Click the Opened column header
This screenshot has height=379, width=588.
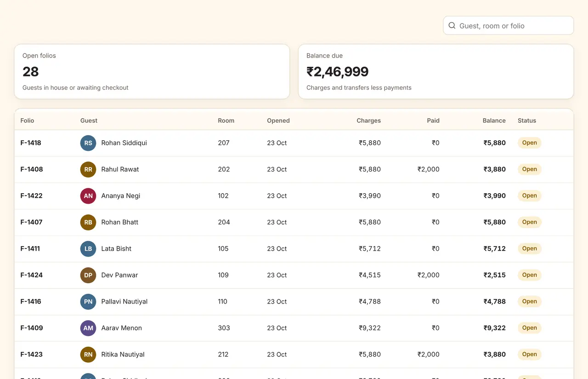[278, 121]
